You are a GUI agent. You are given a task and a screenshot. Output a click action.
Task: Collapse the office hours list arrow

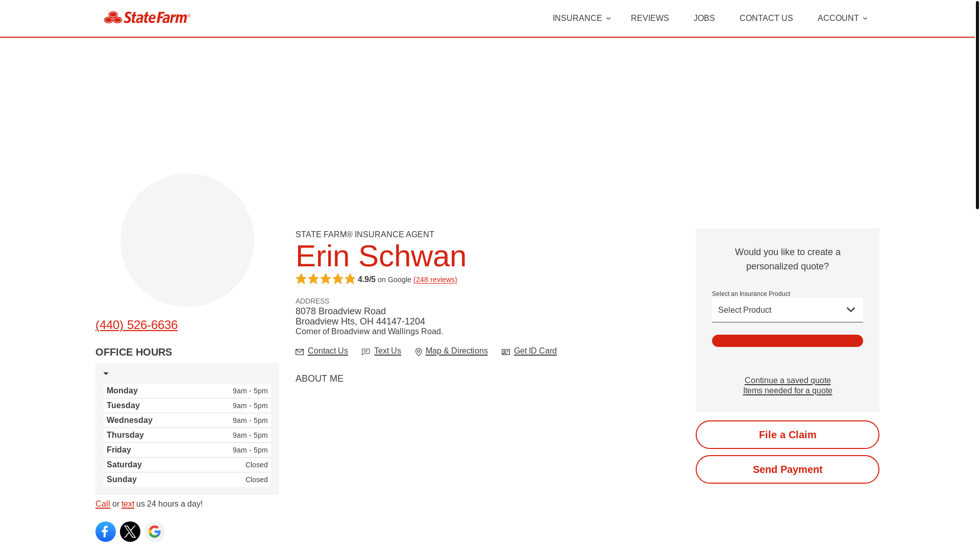[x=106, y=373]
